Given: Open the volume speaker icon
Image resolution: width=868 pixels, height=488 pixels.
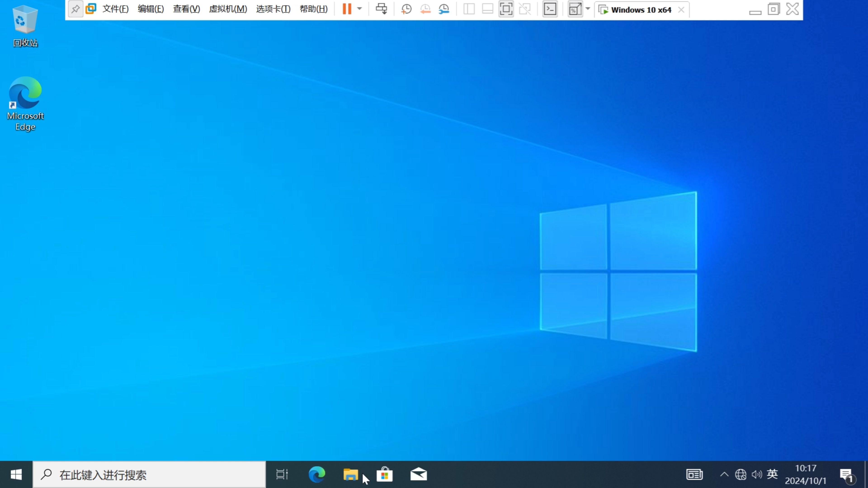Looking at the screenshot, I should (757, 474).
